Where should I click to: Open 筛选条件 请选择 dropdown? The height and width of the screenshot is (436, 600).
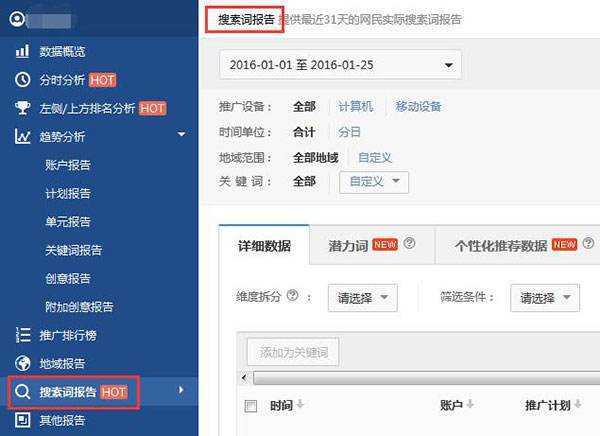pyautogui.click(x=545, y=297)
